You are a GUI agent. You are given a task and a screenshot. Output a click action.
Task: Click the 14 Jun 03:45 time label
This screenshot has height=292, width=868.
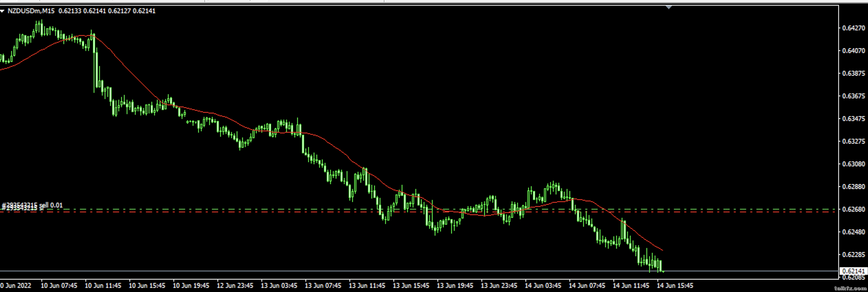point(543,285)
